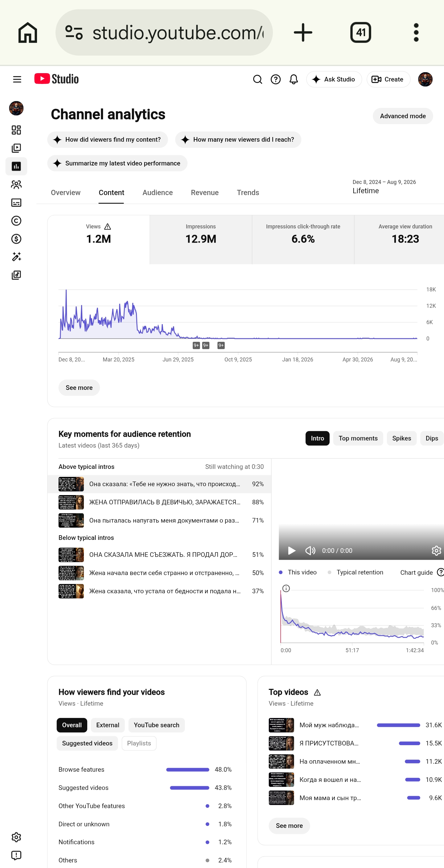Open the Community sidebar icon
Image resolution: width=444 pixels, height=868 pixels.
(16, 185)
